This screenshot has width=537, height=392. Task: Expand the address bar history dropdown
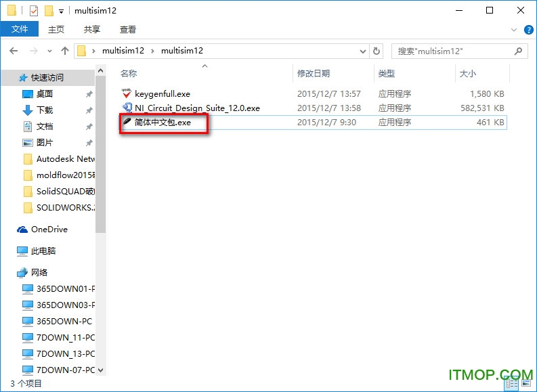tap(363, 51)
